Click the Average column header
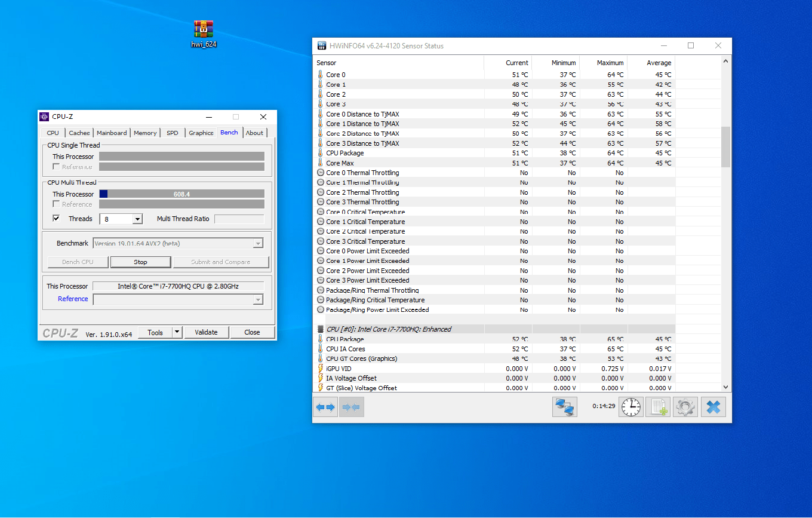The width and height of the screenshot is (812, 518). 651,63
